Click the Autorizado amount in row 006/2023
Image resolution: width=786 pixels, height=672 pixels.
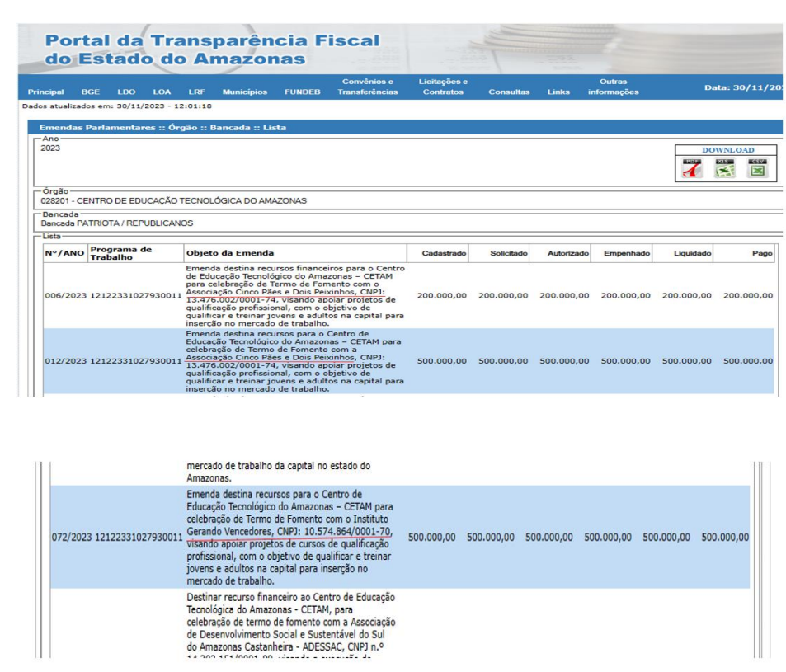564,296
